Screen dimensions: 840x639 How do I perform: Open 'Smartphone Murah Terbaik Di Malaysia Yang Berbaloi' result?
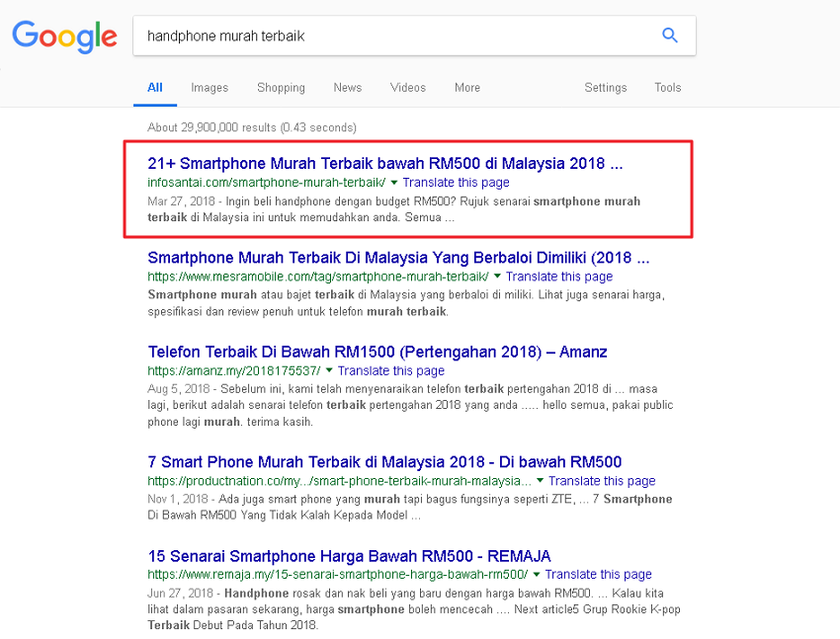click(398, 258)
